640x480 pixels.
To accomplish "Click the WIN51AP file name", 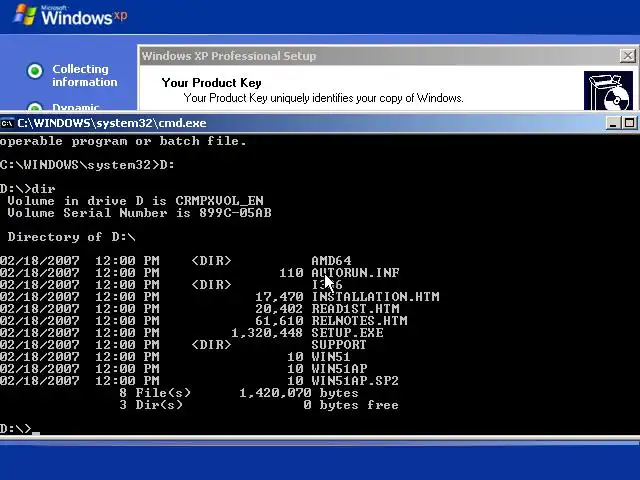I will coord(339,369).
